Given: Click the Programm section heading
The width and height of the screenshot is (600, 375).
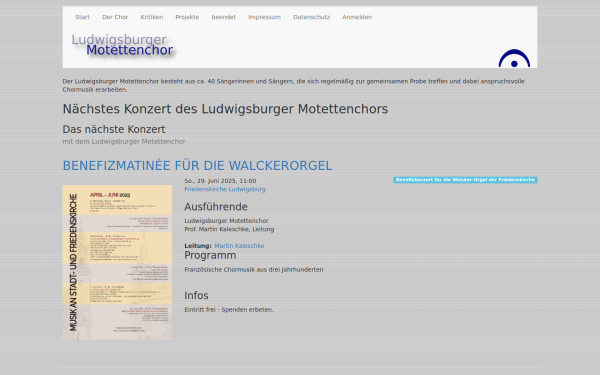Looking at the screenshot, I should click(210, 255).
